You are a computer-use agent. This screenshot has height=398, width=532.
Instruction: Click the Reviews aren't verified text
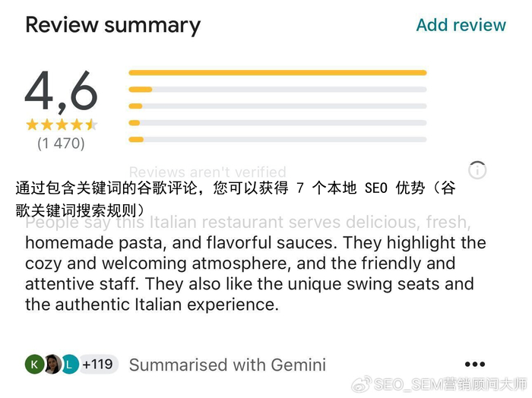pos(207,172)
